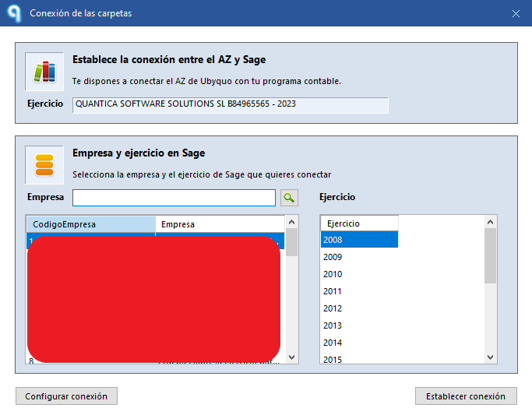Image resolution: width=532 pixels, height=415 pixels.
Task: Click the up arrow of Ejercicio list scrollbar
Action: (x=490, y=222)
